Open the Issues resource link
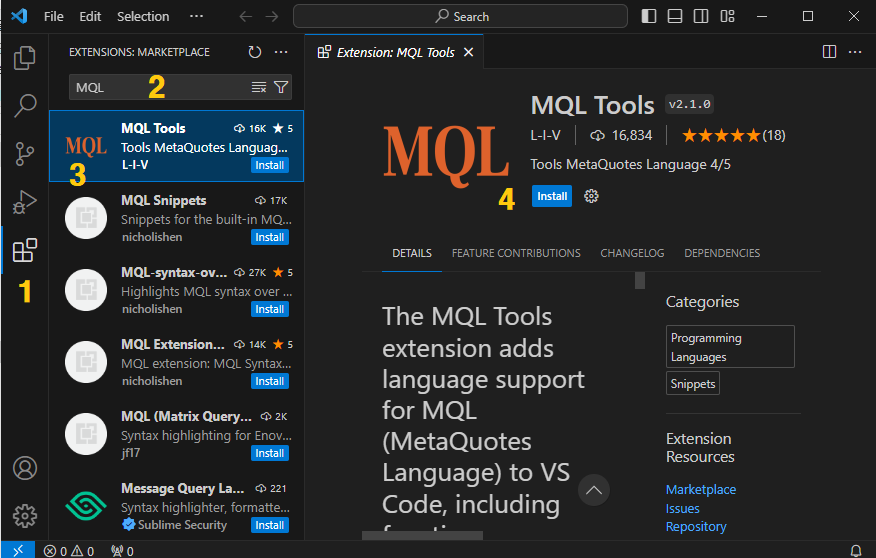The height and width of the screenshot is (558, 876). tap(683, 509)
